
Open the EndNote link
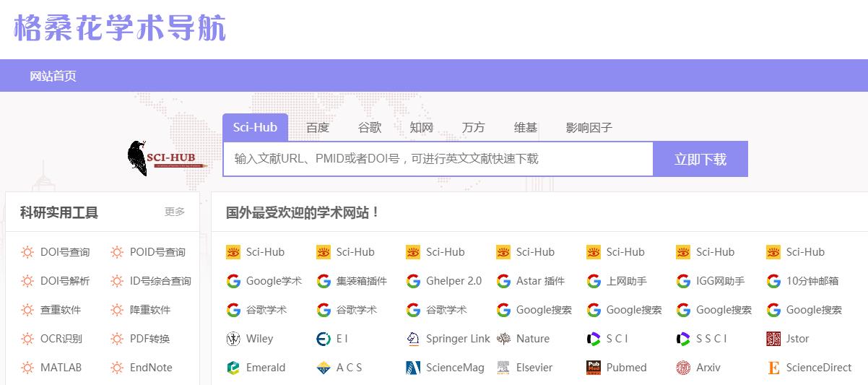click(151, 368)
